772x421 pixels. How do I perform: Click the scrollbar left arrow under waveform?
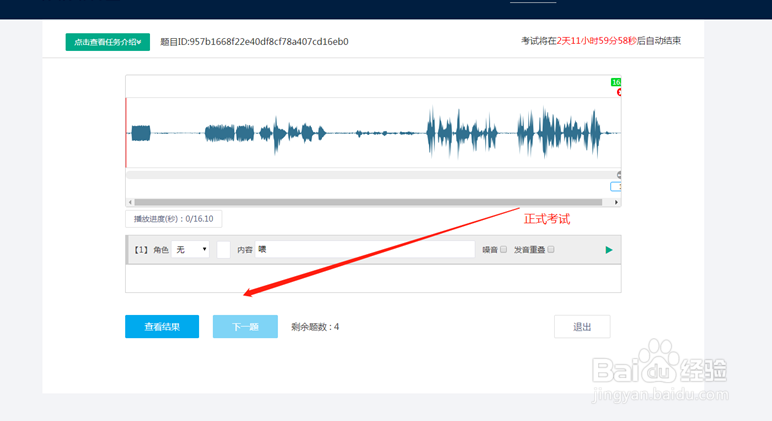(130, 202)
